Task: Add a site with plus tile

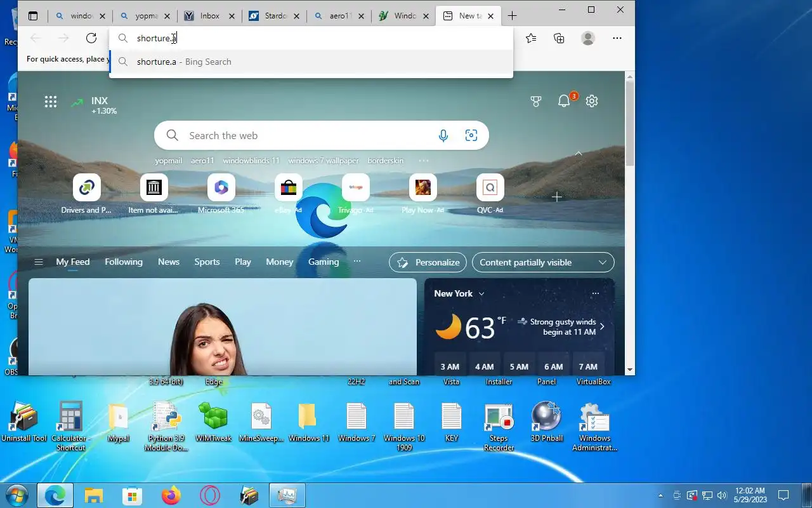Action: pos(557,197)
